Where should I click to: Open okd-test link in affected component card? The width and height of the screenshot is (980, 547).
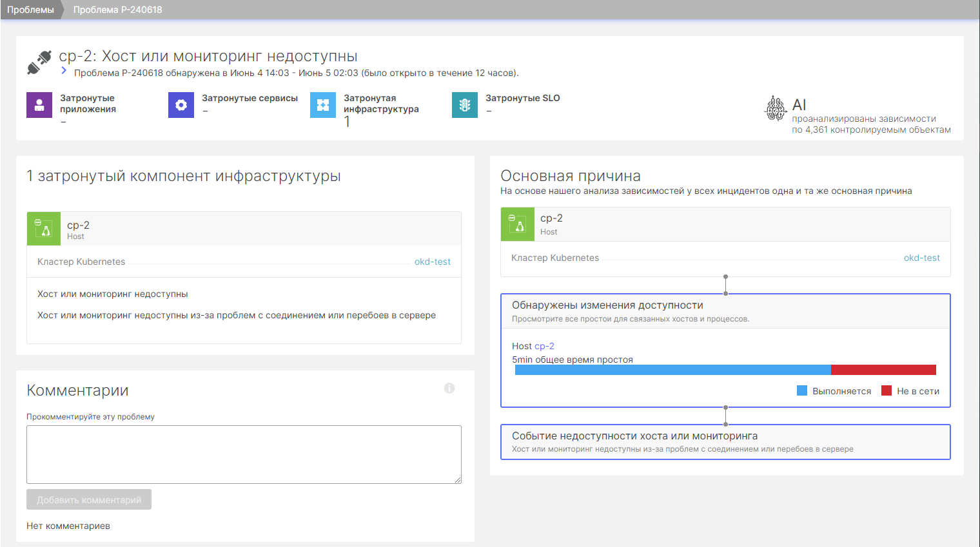pos(432,262)
